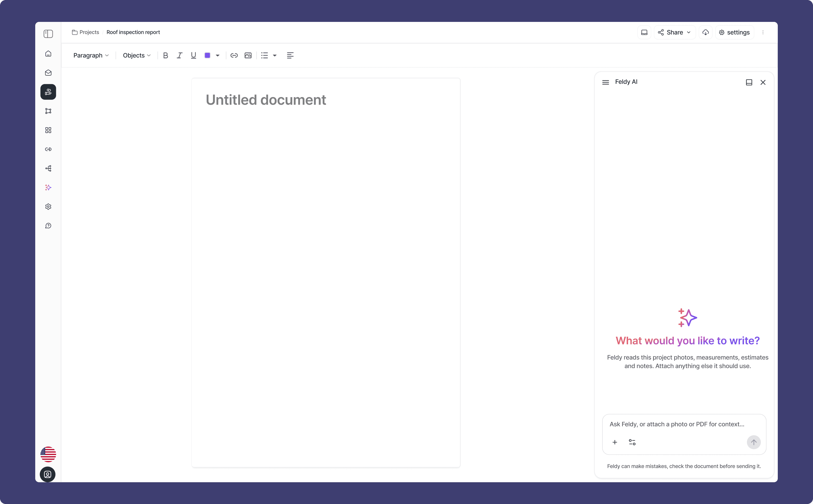Open the Feldy AI hamburger menu
This screenshot has width=813, height=504.
coord(605,82)
